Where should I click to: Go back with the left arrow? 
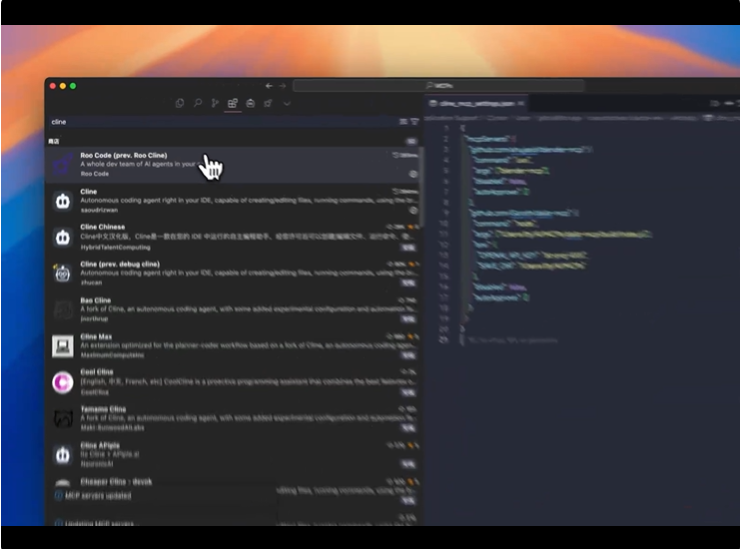[269, 85]
